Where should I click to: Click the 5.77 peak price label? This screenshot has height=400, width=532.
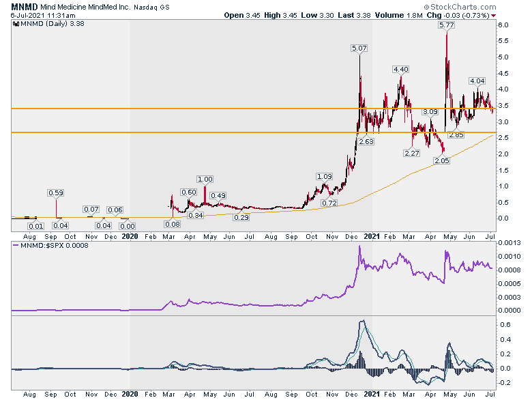[x=446, y=25]
